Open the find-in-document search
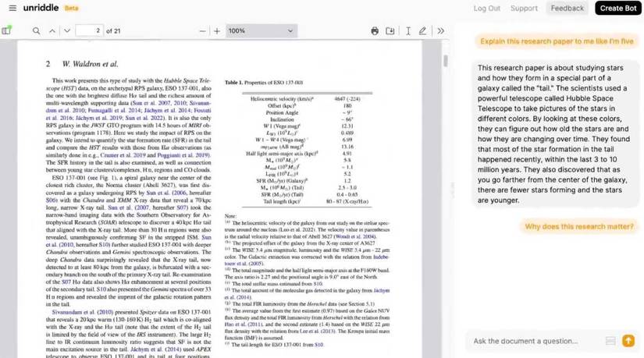Screen dimensions: 644x358 point(37,30)
